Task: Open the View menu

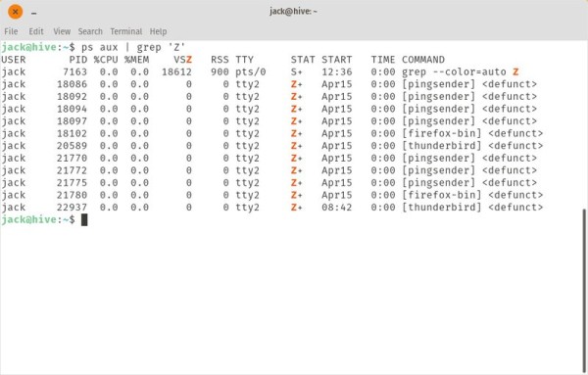Action: tap(62, 31)
